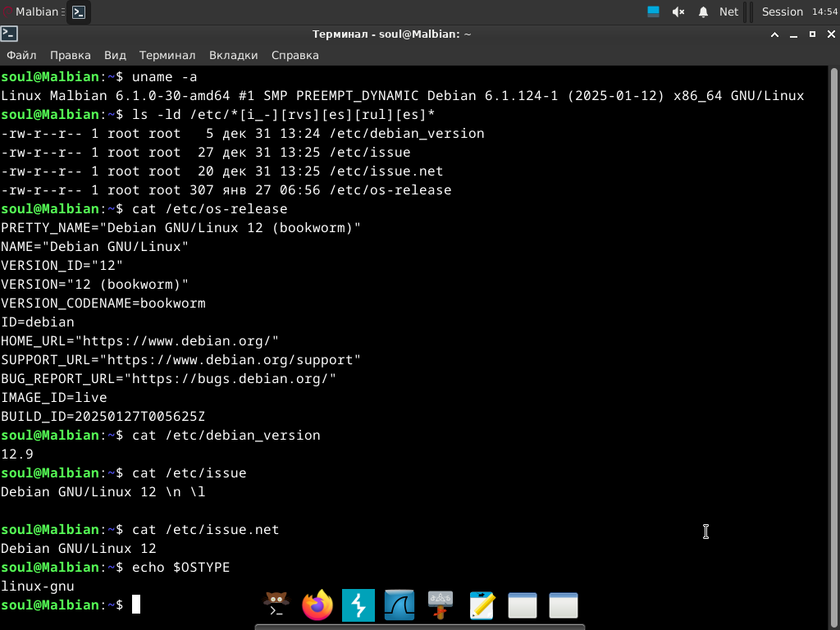Viewport: 840px width, 630px height.
Task: Click the 'cat /etc/issue' command line
Action: pyautogui.click(x=123, y=473)
